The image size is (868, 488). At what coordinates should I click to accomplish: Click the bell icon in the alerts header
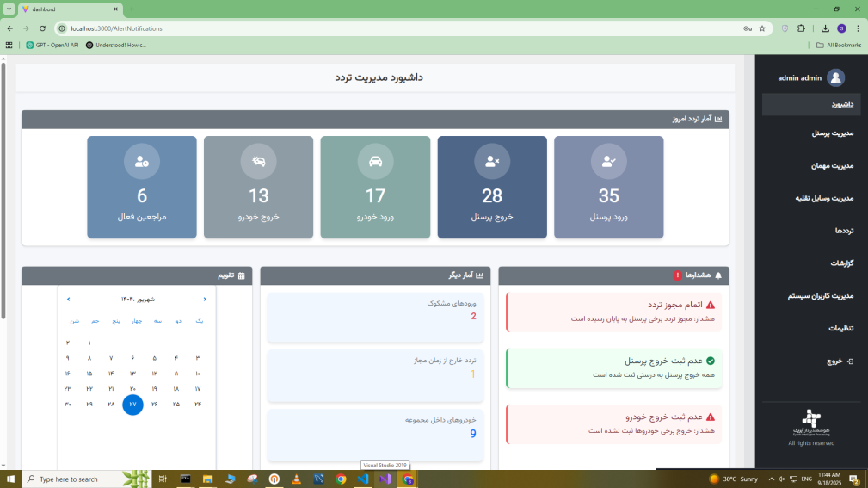click(718, 275)
